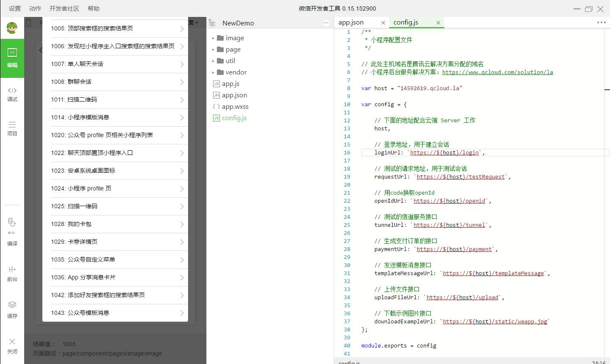
Task: Select scene 1008: 群聊会话
Action: pos(115,82)
